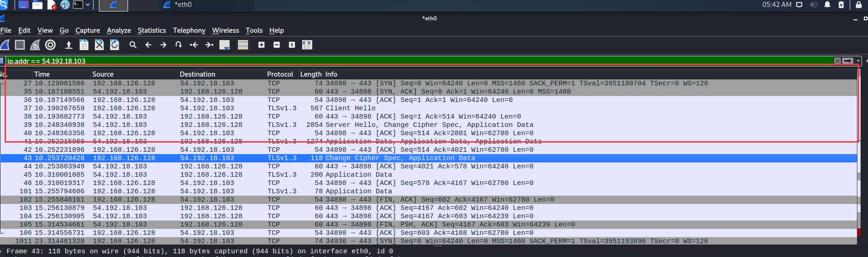Image resolution: width=868 pixels, height=257 pixels.
Task: Open display filter history dropdown
Action: point(858,61)
